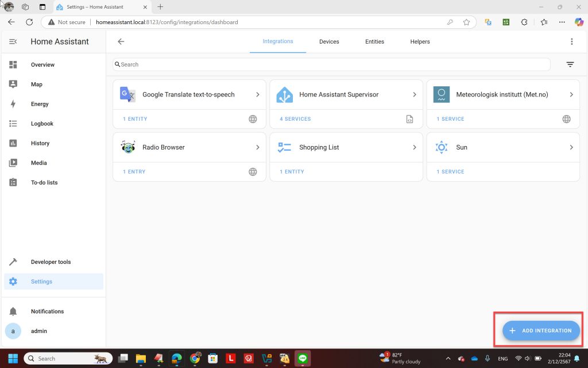The image size is (588, 368).
Task: Switch to the Devices tab
Action: coord(329,41)
